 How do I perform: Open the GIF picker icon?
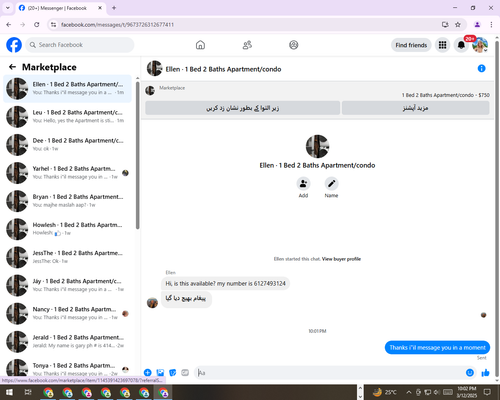pos(185,373)
